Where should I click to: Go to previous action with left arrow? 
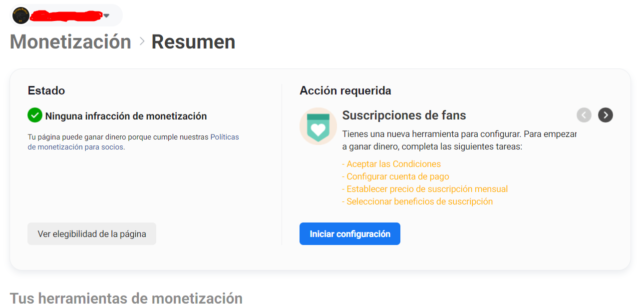[584, 115]
